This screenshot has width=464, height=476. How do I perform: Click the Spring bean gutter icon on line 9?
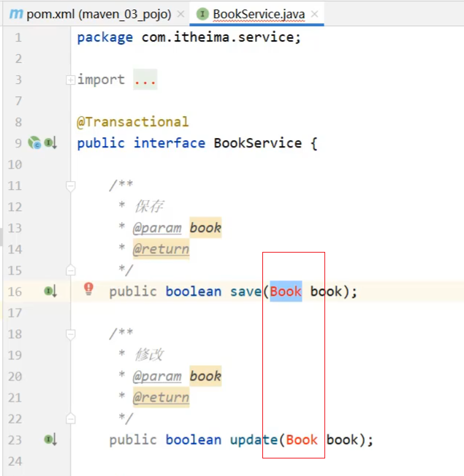(34, 143)
